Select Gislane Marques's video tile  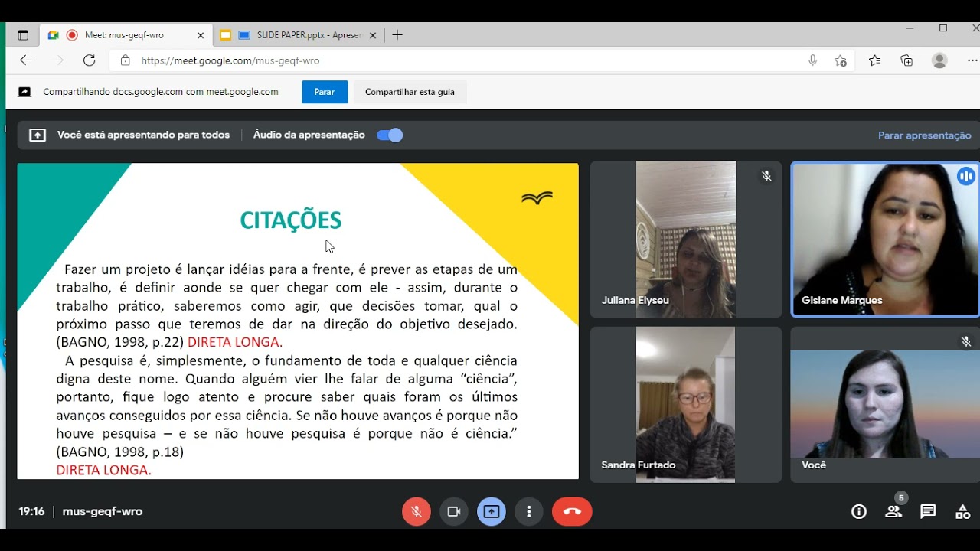click(885, 240)
